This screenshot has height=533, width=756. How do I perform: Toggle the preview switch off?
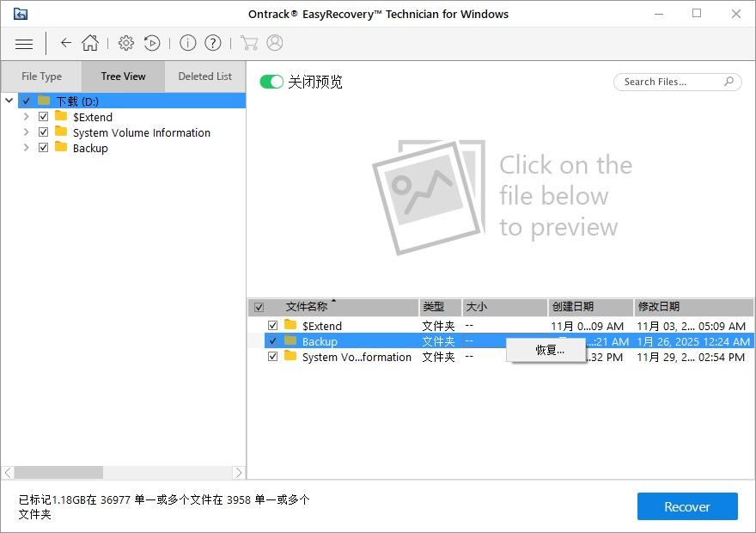[271, 82]
